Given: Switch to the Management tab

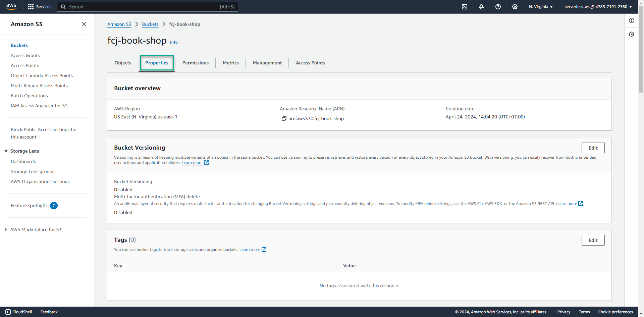Looking at the screenshot, I should coord(267,63).
